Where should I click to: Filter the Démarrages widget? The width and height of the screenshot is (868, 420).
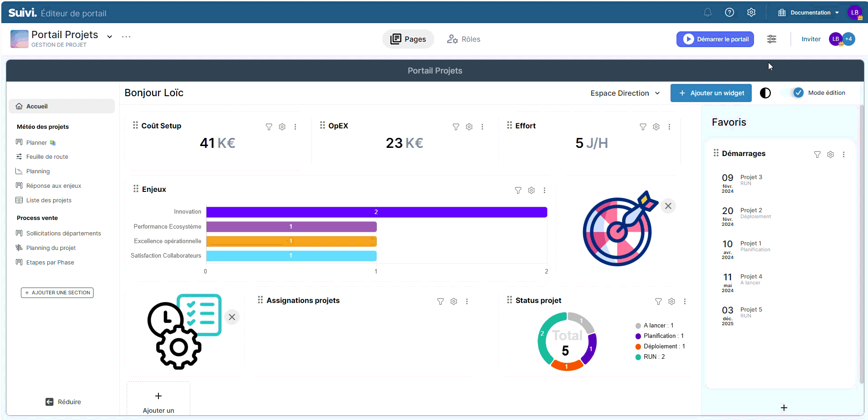tap(817, 155)
